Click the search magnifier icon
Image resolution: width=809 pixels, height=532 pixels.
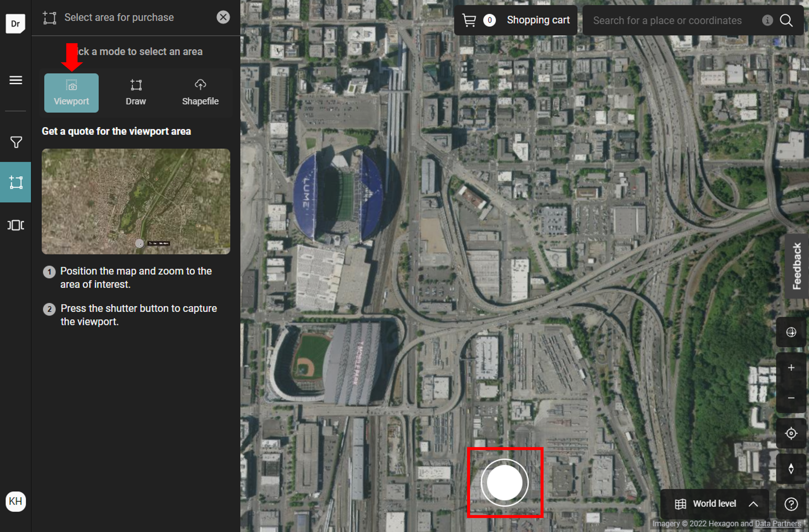point(786,20)
